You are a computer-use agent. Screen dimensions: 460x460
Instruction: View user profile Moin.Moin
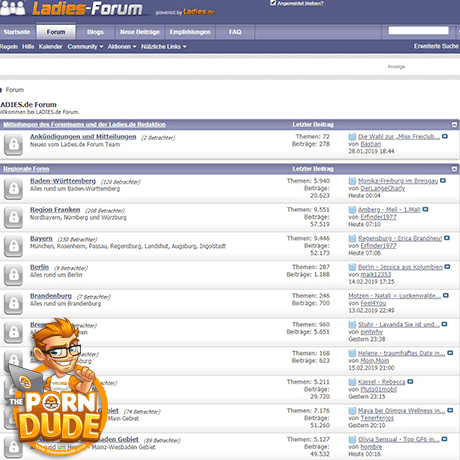click(375, 360)
